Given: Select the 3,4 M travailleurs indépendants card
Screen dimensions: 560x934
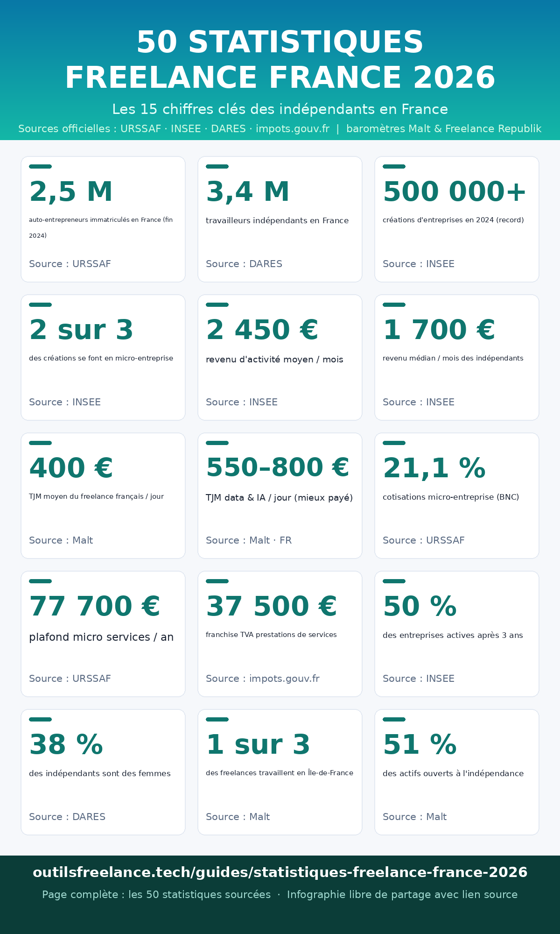Looking at the screenshot, I should pyautogui.click(x=280, y=219).
